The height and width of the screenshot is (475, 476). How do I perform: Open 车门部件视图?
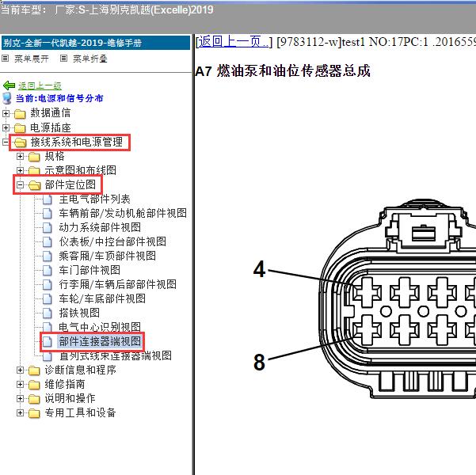pos(89,271)
